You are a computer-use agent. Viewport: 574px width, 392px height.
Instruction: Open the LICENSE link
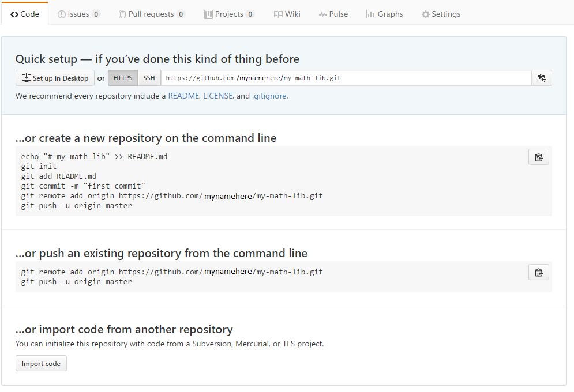tap(218, 96)
